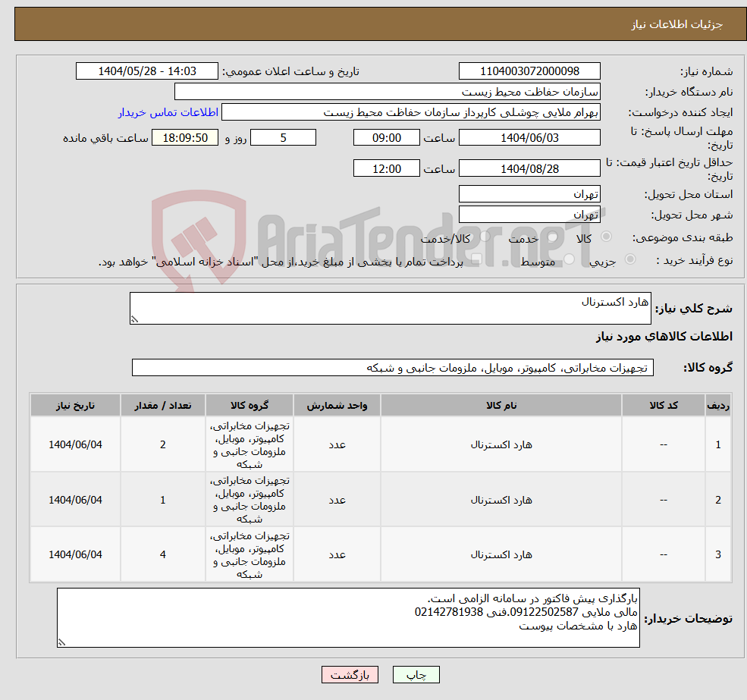The width and height of the screenshot is (747, 700).
Task: Click the تاریخ نیاز column header
Action: [x=74, y=404]
